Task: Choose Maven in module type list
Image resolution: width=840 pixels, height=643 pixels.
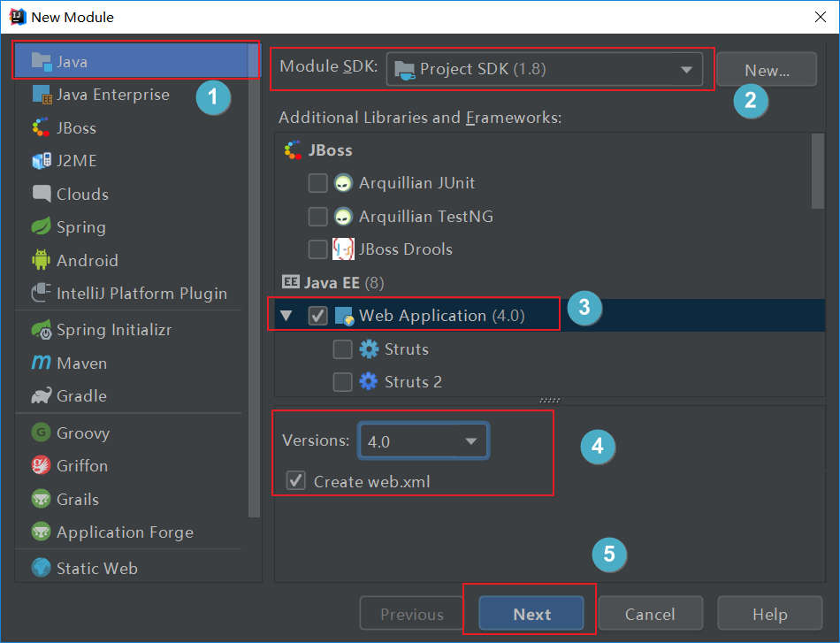Action: tap(130, 363)
